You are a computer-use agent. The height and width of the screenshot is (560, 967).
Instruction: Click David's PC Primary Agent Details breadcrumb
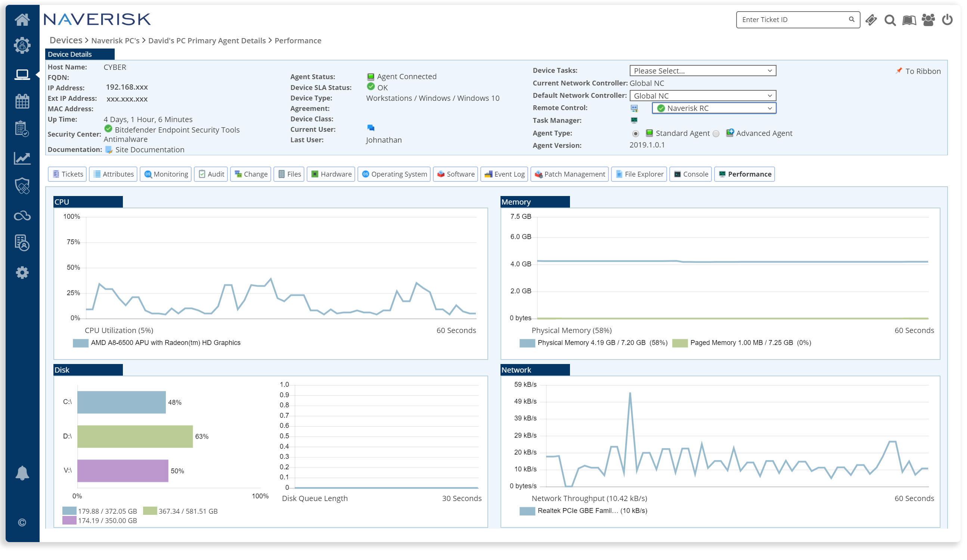(x=207, y=41)
